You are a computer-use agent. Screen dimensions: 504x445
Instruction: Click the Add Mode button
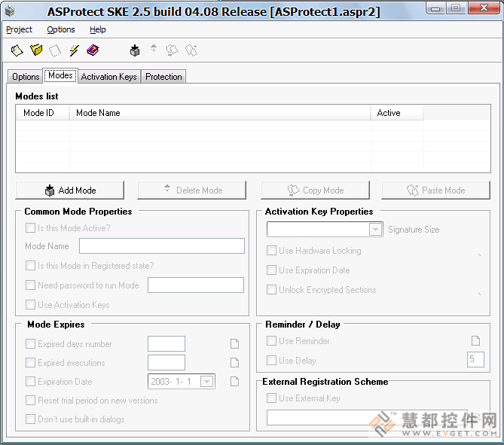[70, 190]
